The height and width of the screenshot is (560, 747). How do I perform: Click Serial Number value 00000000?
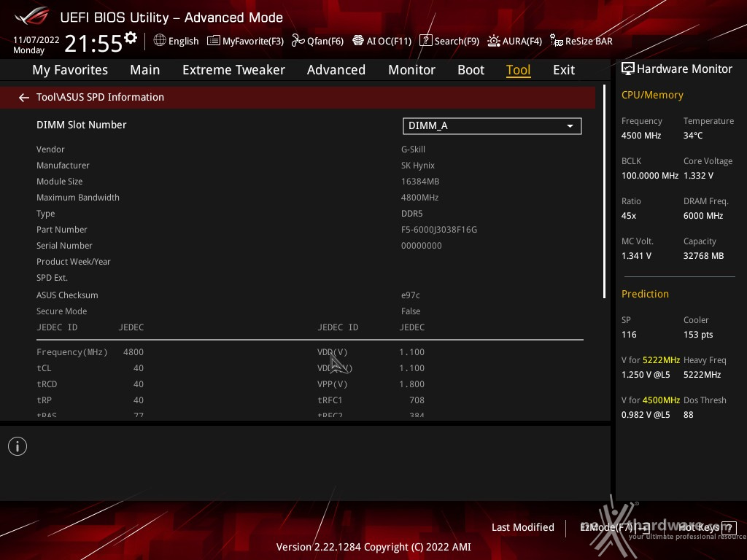[421, 246]
